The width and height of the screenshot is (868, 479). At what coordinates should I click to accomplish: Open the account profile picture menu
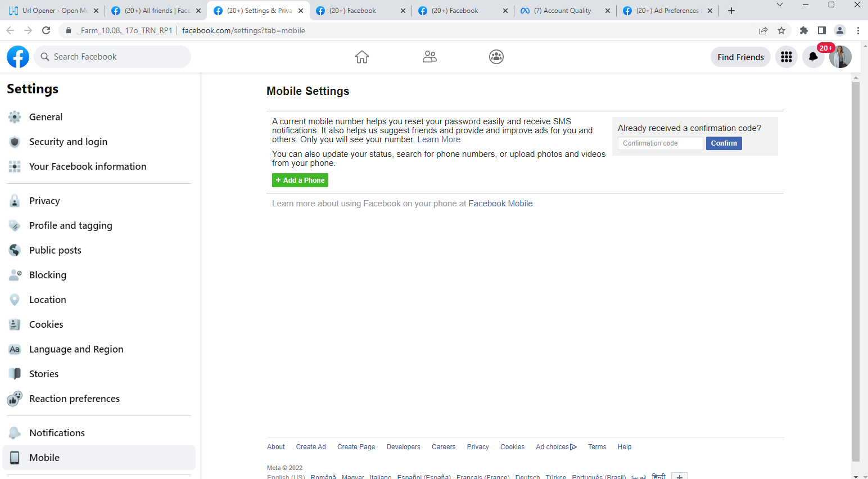pyautogui.click(x=840, y=57)
